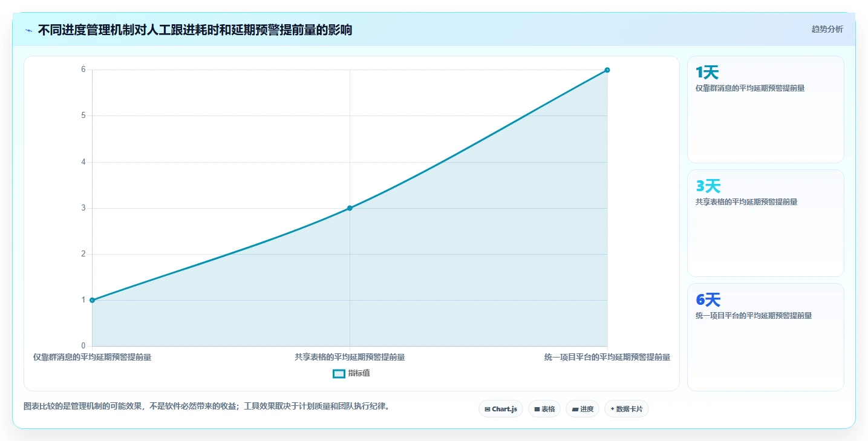Click x-axis label 共享表格的平均延期预警提前量
Viewport: 868px width, 441px height.
click(350, 358)
